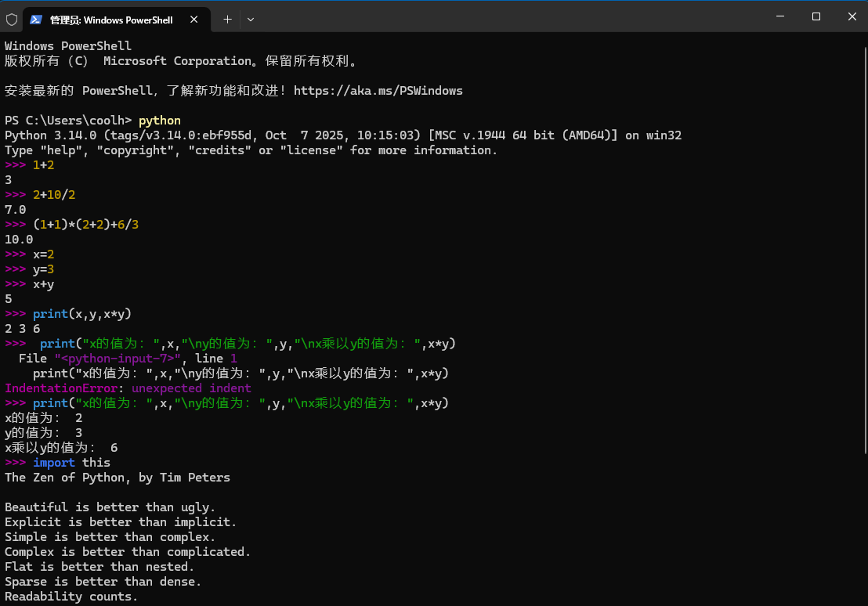Screen dimensions: 868x606
Task: Click 'Simple is better than complex.' line
Action: tap(110, 537)
